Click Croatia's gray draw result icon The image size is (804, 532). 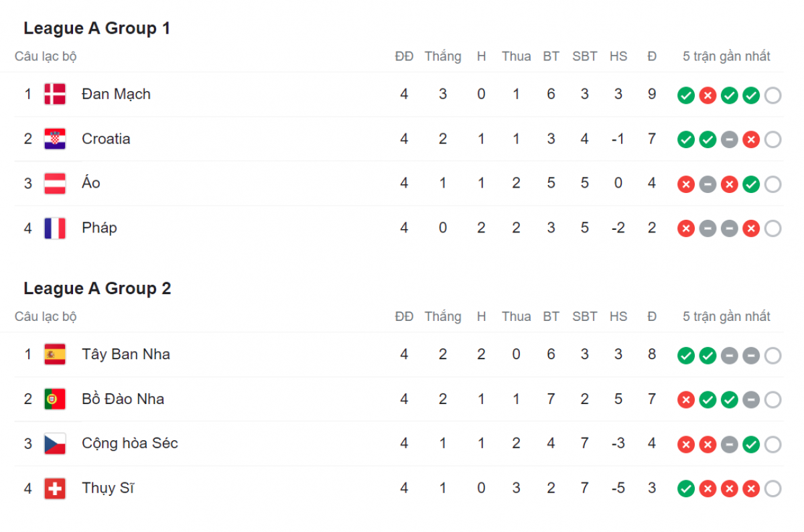coord(730,139)
